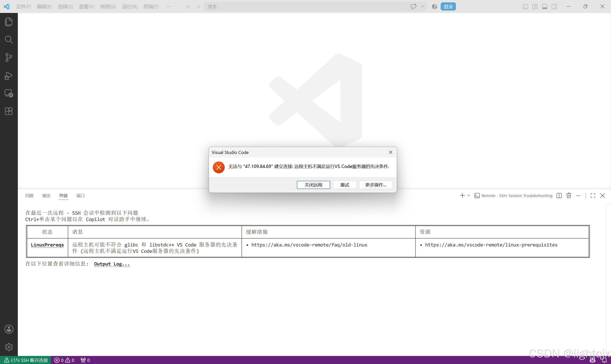
Task: Click the SSH disconnected remote indicator
Action: pyautogui.click(x=26, y=360)
